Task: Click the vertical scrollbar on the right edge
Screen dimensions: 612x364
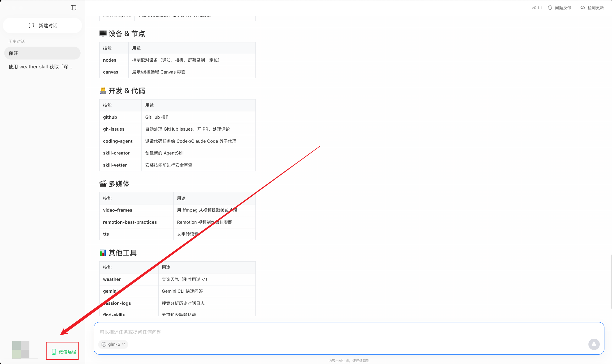Action: (611, 281)
